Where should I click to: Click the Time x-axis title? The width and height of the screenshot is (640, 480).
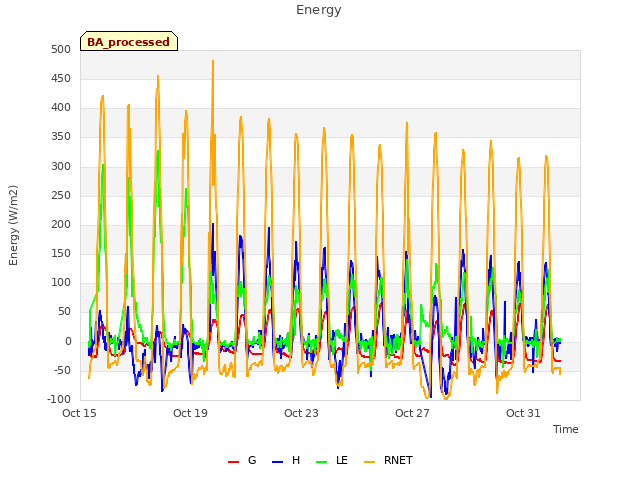565,429
